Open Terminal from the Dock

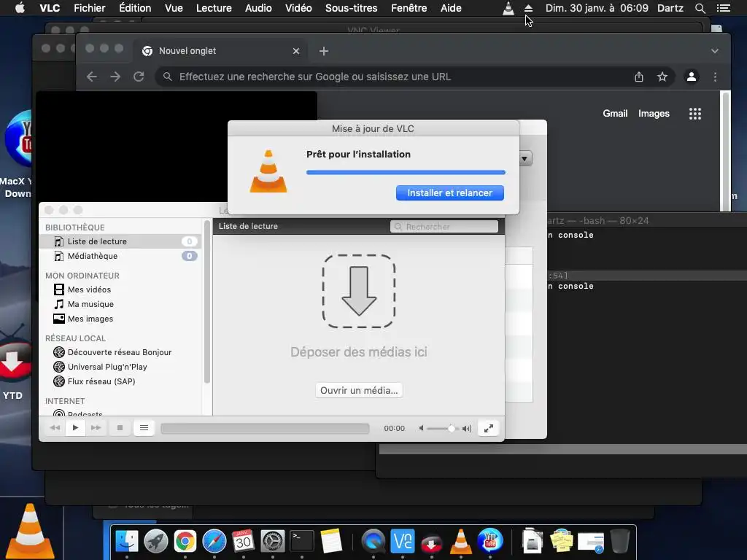pyautogui.click(x=302, y=542)
